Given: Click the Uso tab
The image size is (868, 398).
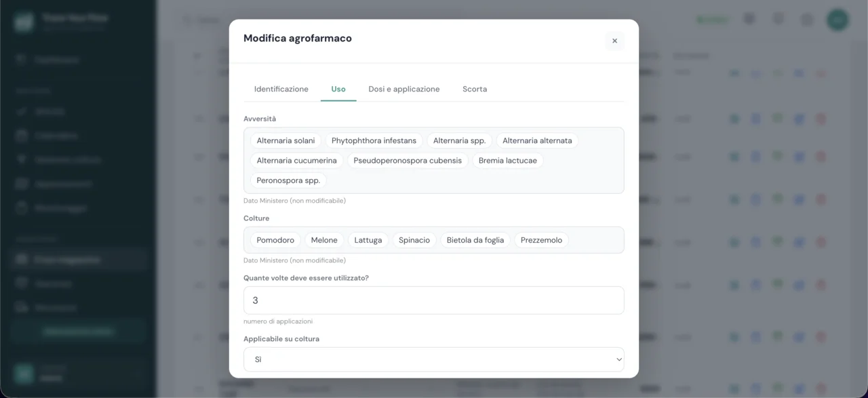Looking at the screenshot, I should click(x=338, y=89).
